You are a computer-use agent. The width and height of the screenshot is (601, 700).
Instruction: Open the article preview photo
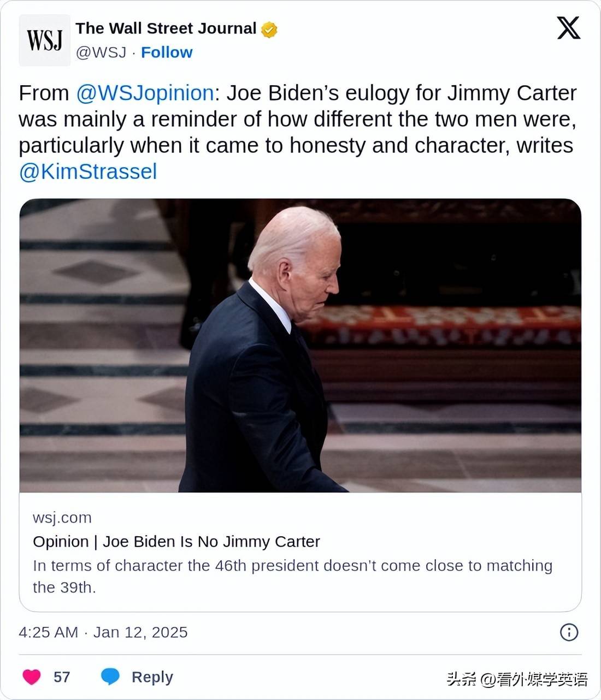pos(300,345)
